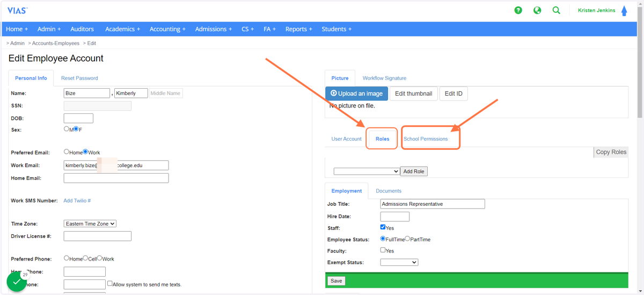
Task: Expand the FA menu
Action: 269,29
